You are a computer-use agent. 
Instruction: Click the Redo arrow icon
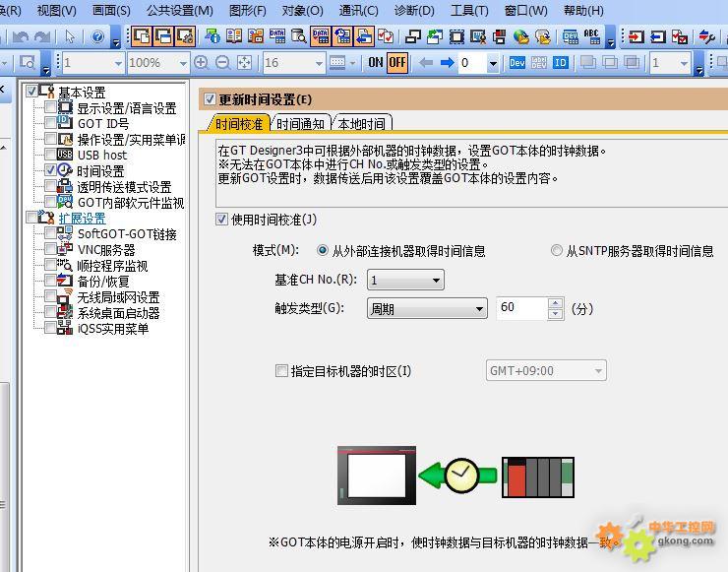42,36
